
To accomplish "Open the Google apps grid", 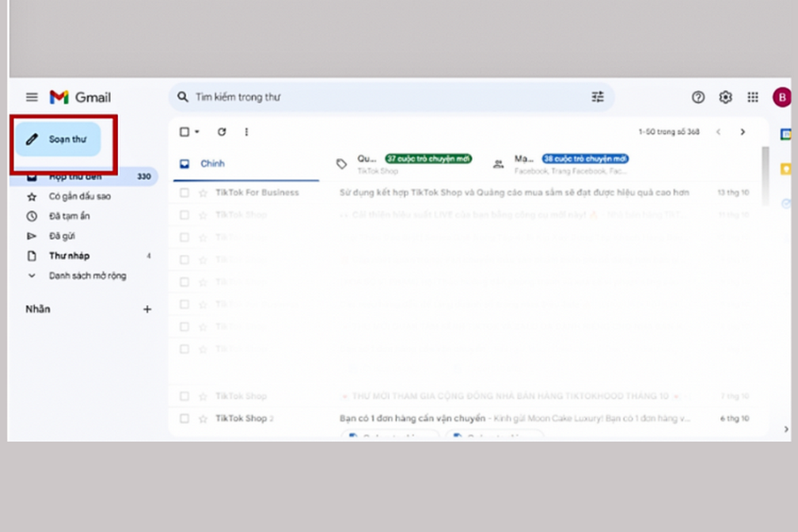I will (x=753, y=97).
